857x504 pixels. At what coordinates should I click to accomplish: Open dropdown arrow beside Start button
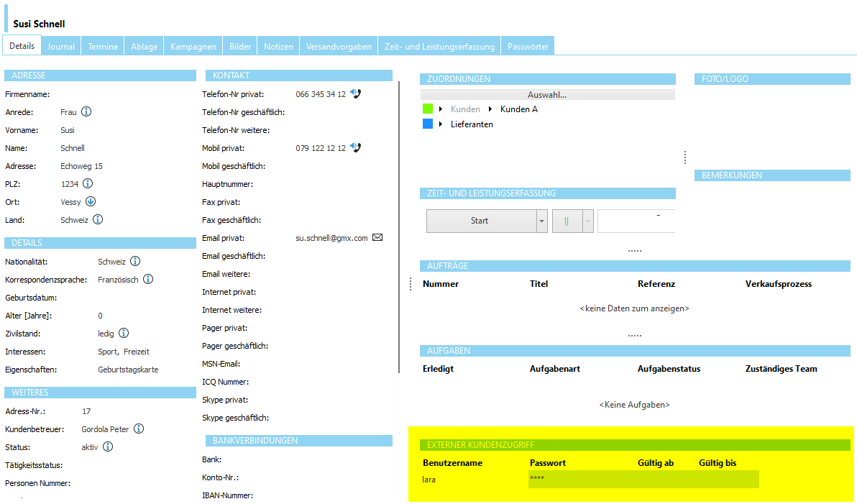coord(542,221)
